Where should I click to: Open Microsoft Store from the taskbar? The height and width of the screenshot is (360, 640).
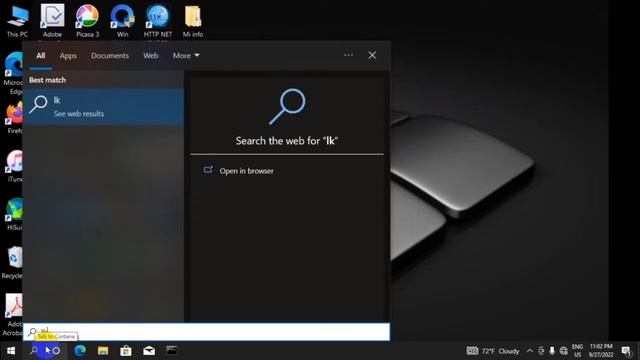[x=126, y=351]
